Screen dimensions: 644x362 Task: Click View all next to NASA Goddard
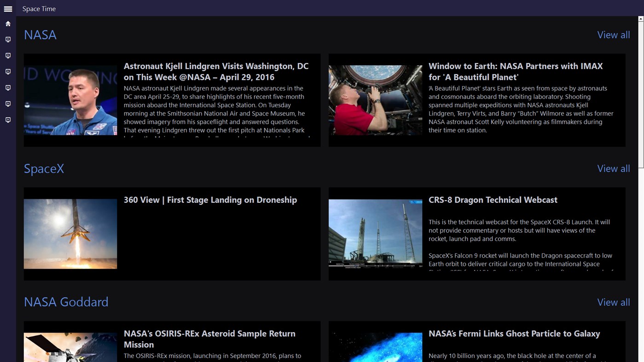pos(613,302)
